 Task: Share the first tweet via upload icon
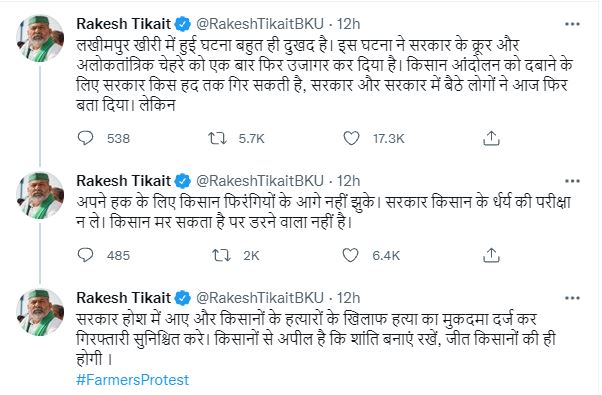coord(491,138)
